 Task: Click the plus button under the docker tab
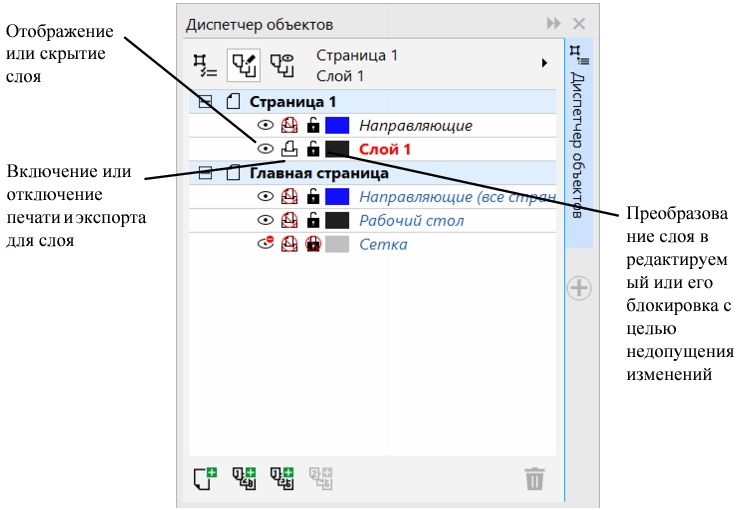click(x=579, y=288)
